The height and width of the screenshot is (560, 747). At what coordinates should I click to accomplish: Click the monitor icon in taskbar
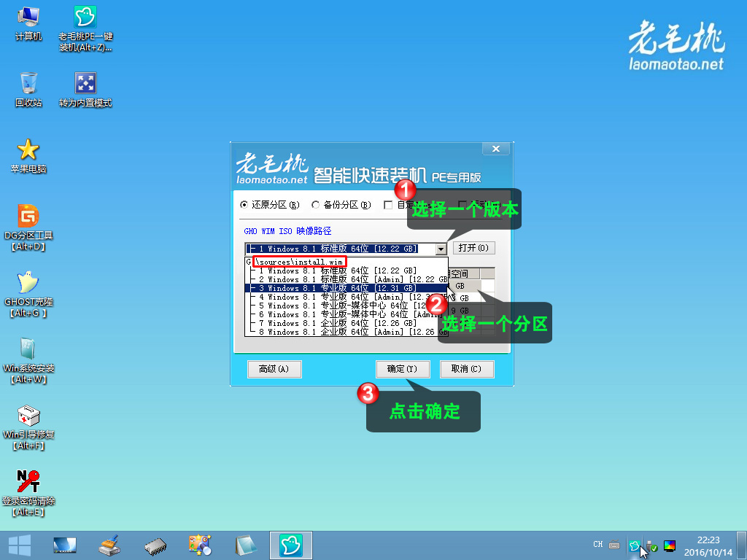pyautogui.click(x=65, y=545)
